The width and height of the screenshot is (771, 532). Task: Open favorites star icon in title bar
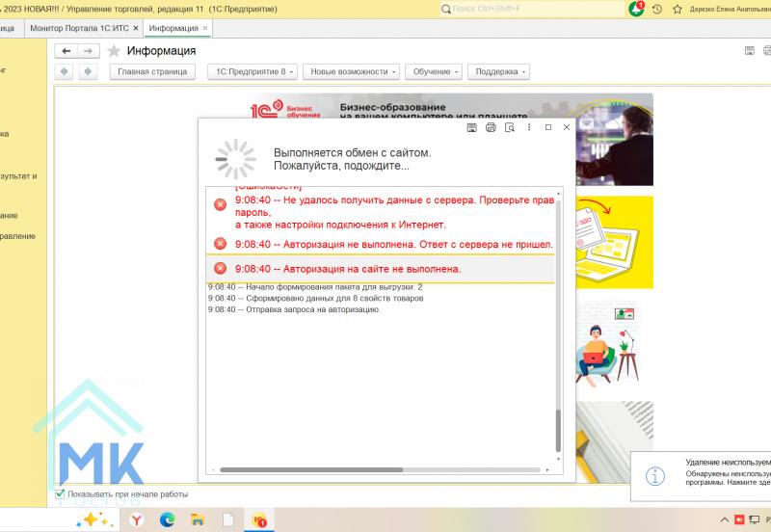(678, 9)
